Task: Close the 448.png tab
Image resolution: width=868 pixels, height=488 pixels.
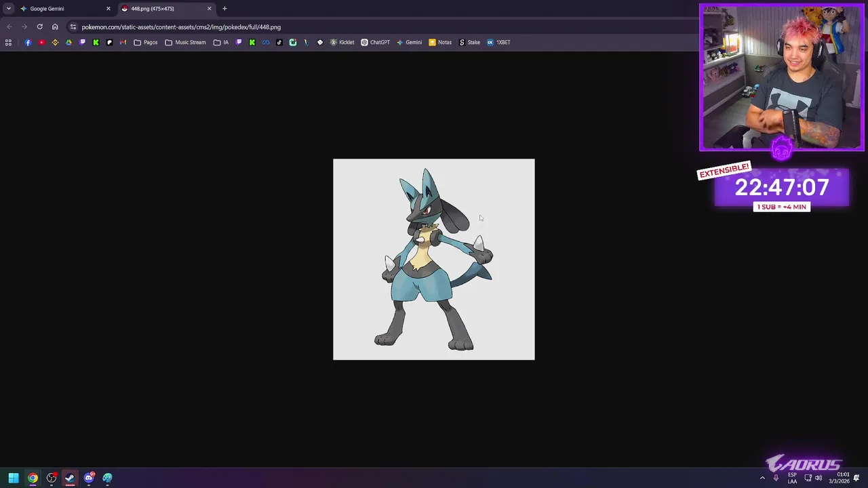Action: click(x=209, y=9)
